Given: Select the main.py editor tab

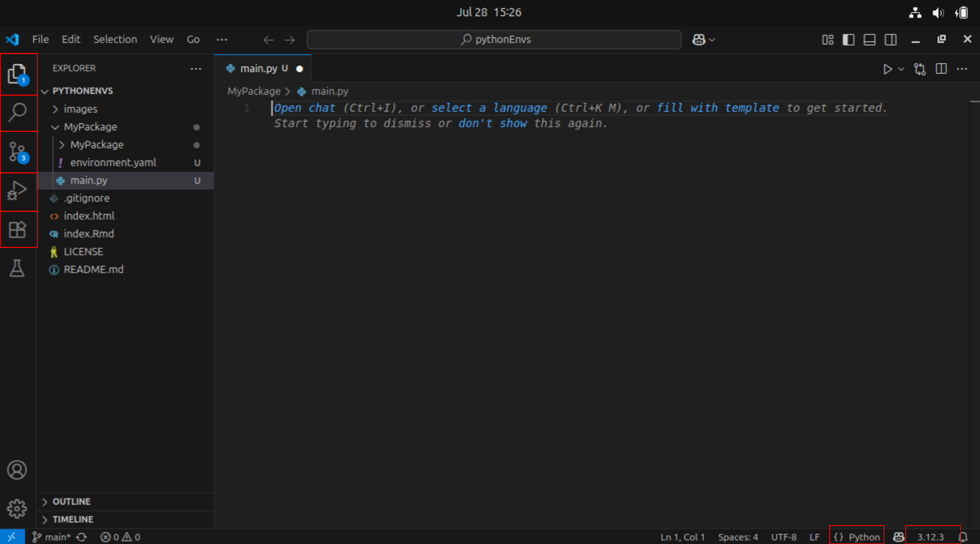Looking at the screenshot, I should point(263,69).
